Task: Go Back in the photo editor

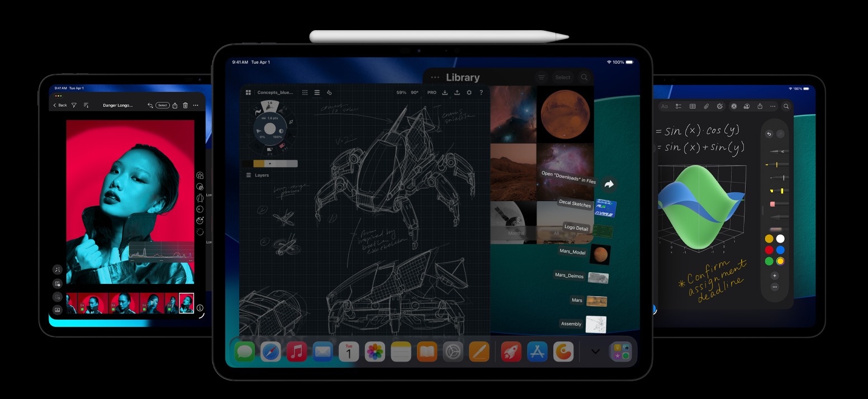Action: click(60, 105)
